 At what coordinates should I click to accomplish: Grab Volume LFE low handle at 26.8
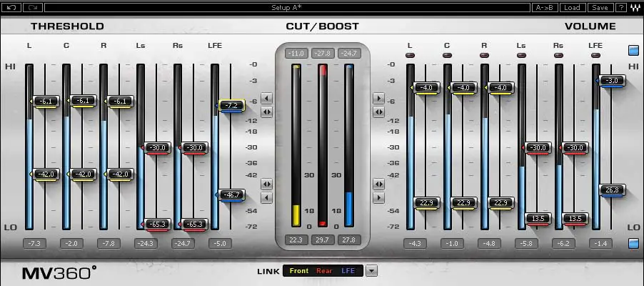click(x=613, y=190)
